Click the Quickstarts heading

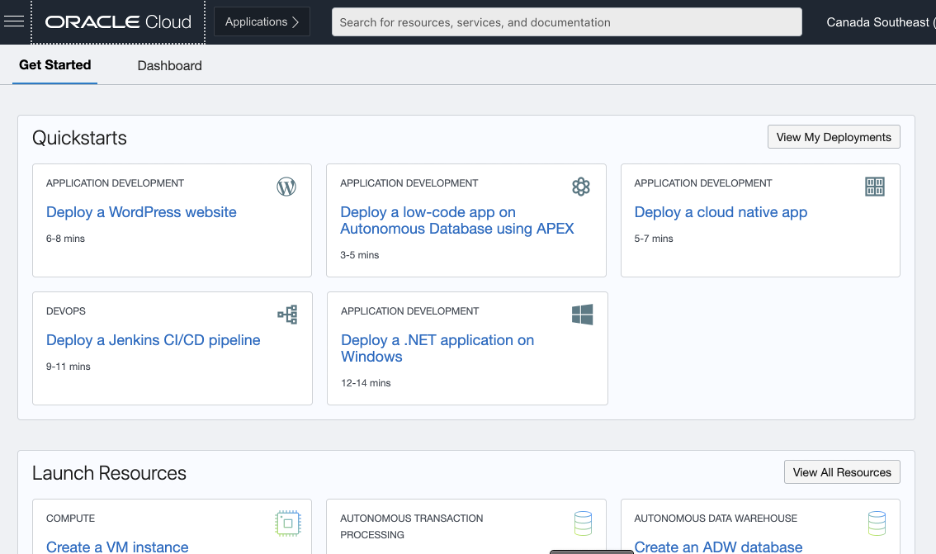tap(79, 138)
